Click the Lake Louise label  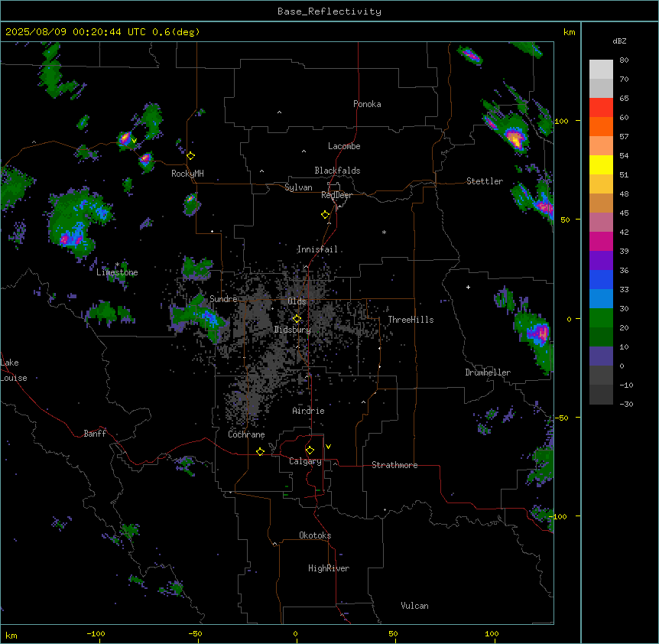pos(14,370)
